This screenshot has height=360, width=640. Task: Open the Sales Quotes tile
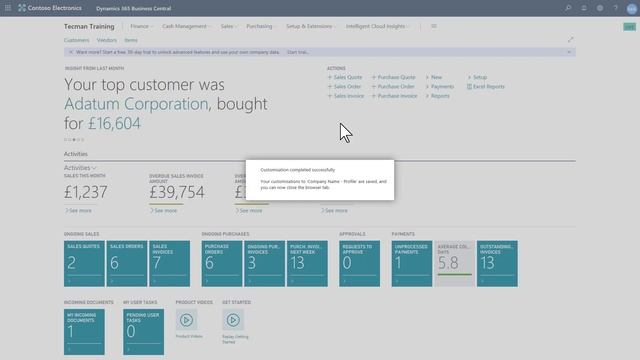(x=84, y=263)
